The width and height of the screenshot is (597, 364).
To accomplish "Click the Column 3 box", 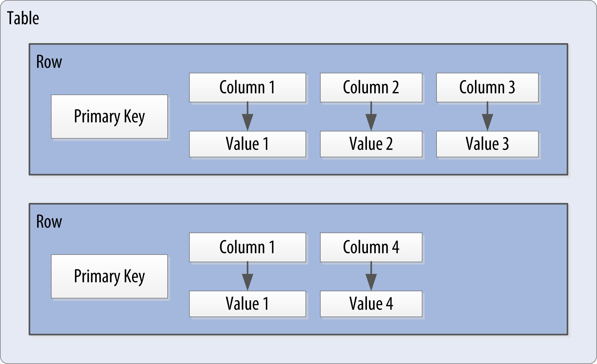I will click(x=487, y=88).
